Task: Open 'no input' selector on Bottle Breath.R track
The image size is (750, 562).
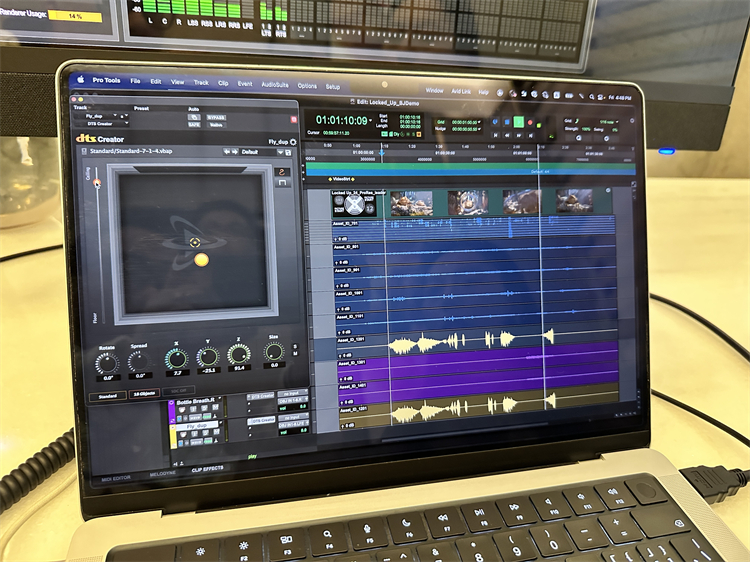Action: [x=292, y=393]
